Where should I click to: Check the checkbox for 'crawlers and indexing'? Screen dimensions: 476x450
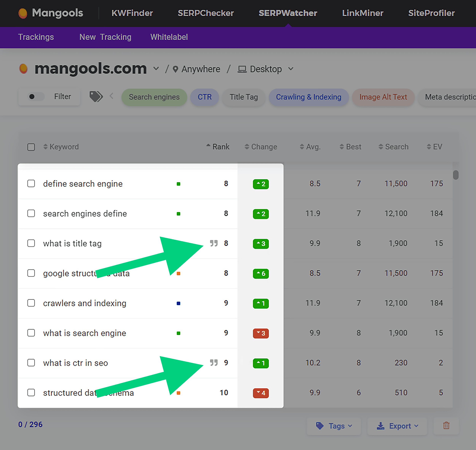[31, 303]
